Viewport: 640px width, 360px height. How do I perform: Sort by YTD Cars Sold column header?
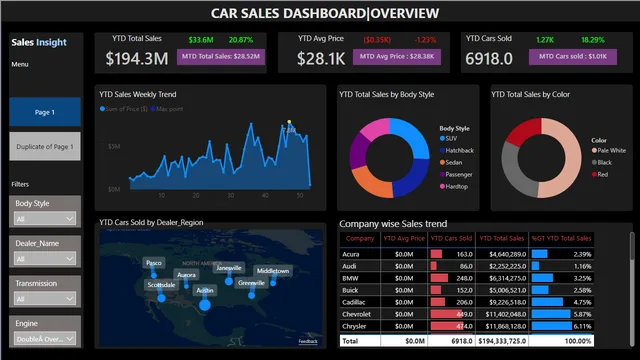pyautogui.click(x=451, y=238)
